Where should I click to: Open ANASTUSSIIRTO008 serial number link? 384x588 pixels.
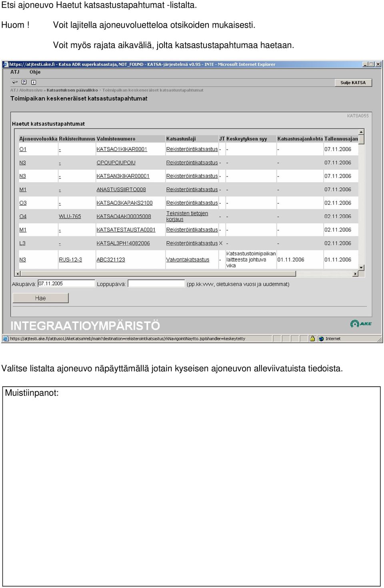(121, 189)
